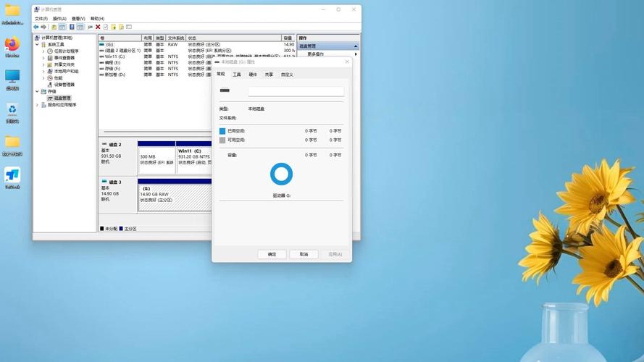Select 设备管理器 in the tree
The width and height of the screenshot is (644, 362).
(x=64, y=85)
